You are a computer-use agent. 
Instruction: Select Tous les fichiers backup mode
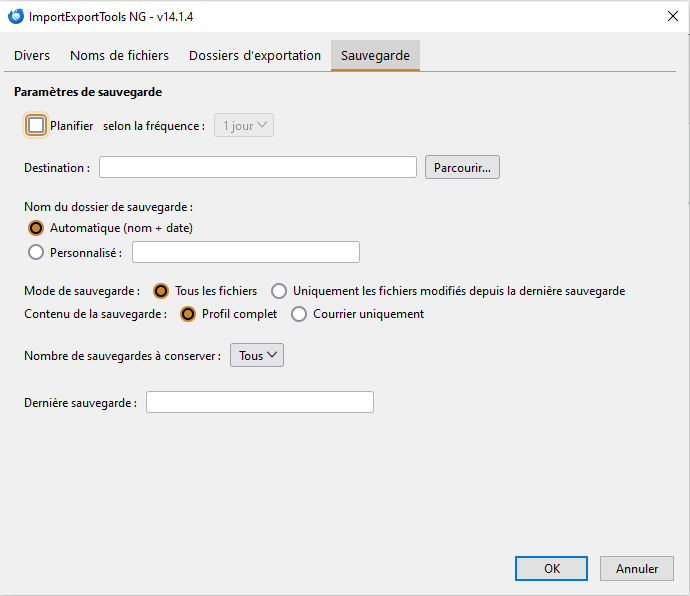160,291
